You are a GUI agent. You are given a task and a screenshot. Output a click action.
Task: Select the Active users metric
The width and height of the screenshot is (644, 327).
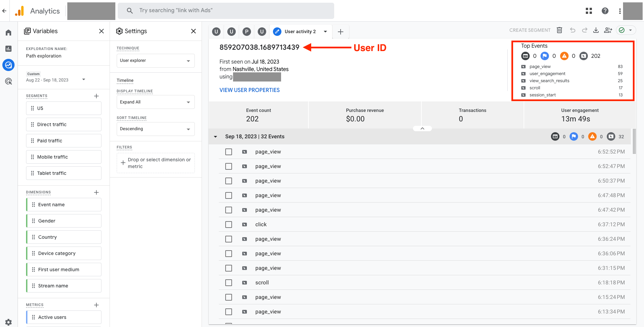point(64,317)
